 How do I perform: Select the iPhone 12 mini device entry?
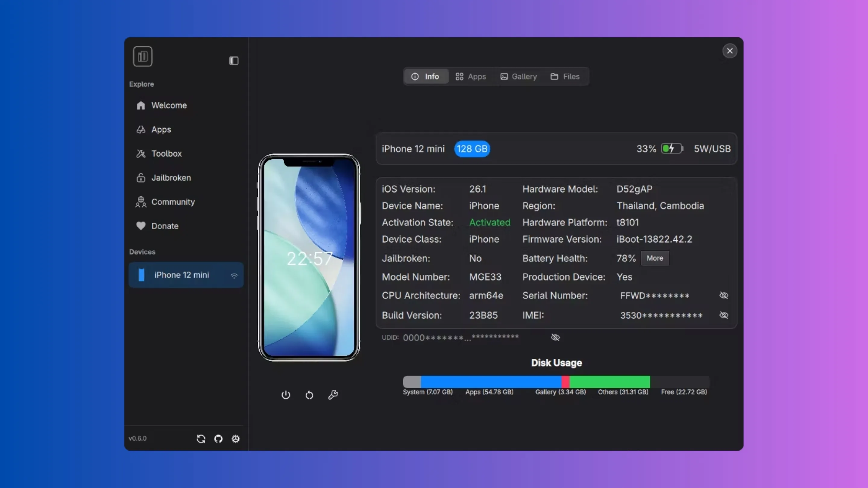pos(186,275)
